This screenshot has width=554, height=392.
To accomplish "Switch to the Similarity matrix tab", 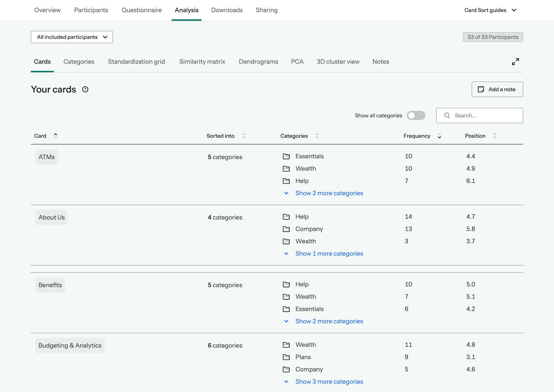I will (x=202, y=61).
